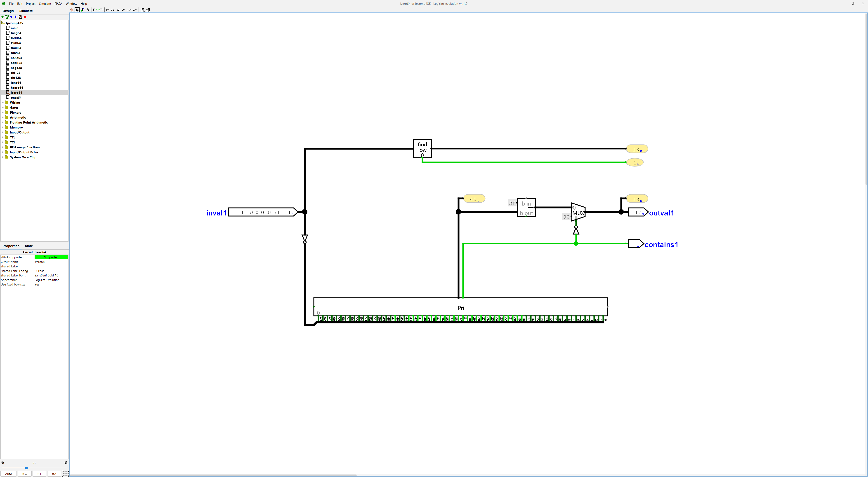Select the Text label tool
The height and width of the screenshot is (477, 868).
(x=88, y=10)
